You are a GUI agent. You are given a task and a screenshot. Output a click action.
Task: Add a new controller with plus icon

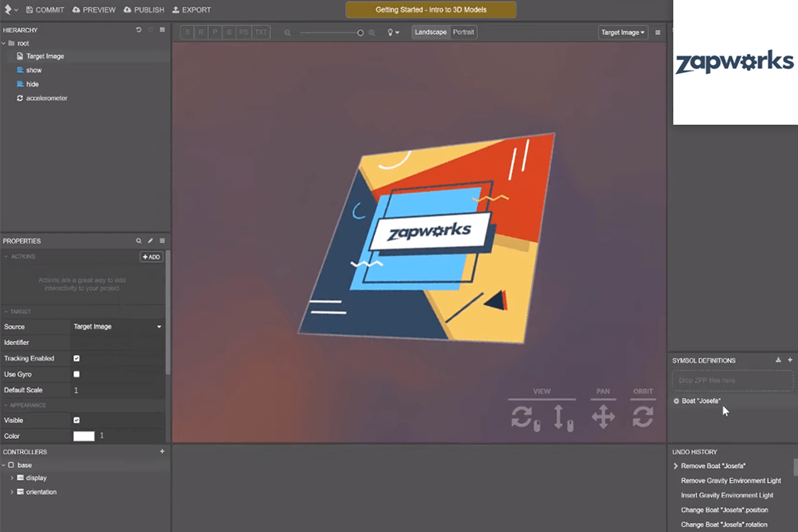point(162,451)
